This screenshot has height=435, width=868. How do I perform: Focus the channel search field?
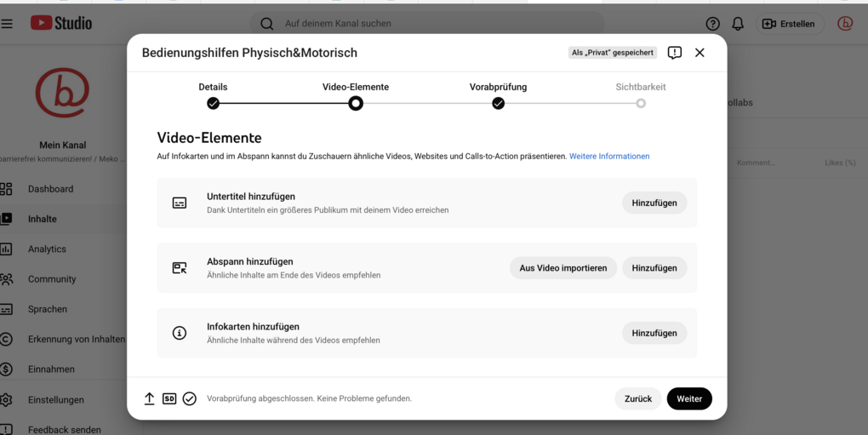(x=425, y=24)
